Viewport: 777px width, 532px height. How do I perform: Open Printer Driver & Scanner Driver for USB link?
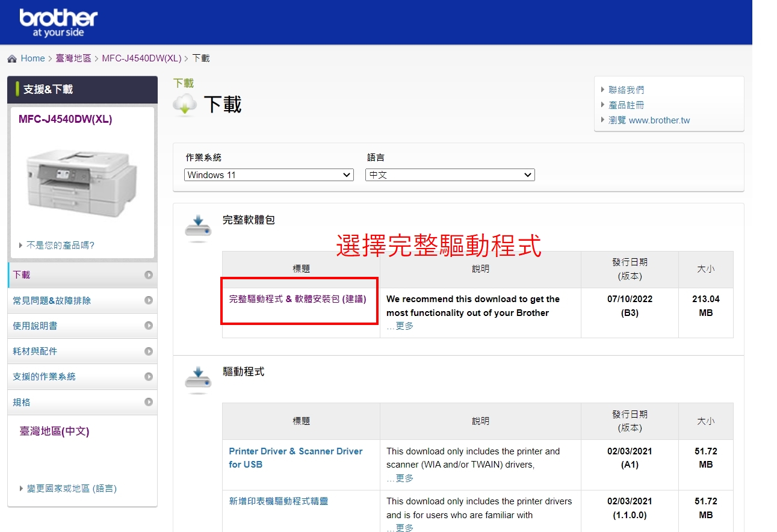[x=296, y=458]
